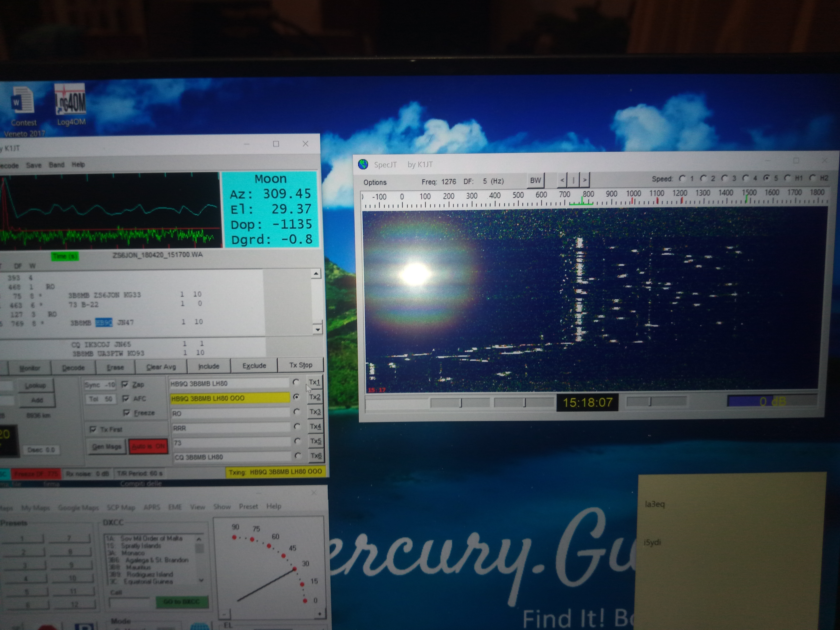Set SpecJT speed to 3

(x=725, y=178)
